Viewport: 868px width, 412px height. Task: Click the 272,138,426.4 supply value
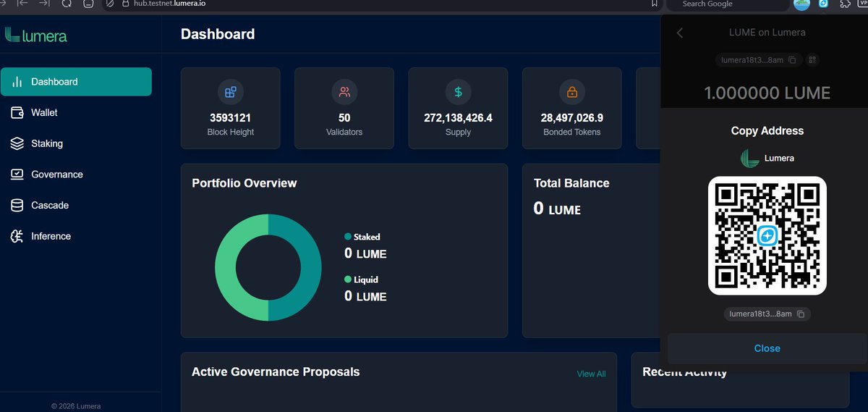458,117
